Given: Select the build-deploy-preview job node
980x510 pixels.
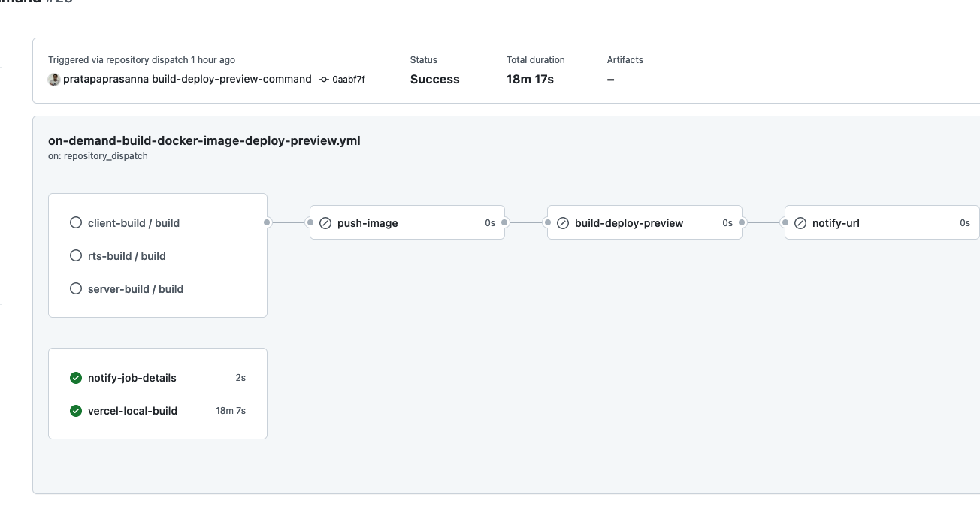Looking at the screenshot, I should 644,223.
